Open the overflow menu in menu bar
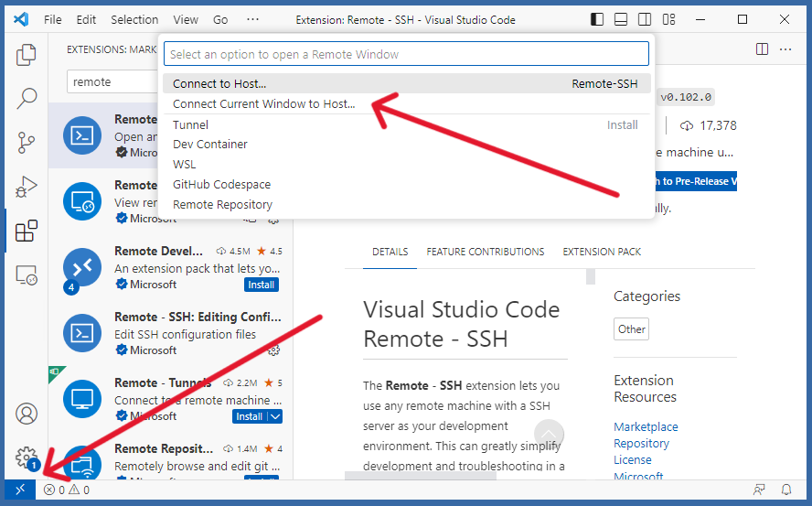The height and width of the screenshot is (506, 812). tap(252, 19)
